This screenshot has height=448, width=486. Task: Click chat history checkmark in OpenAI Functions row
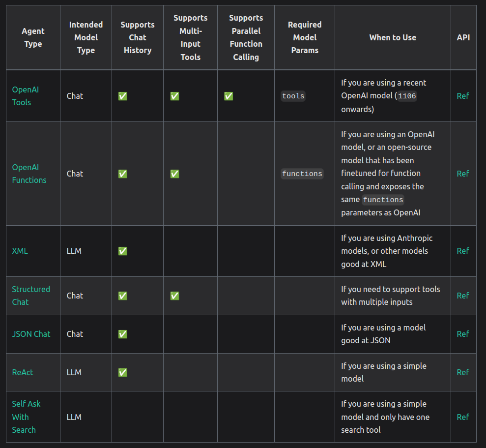pyautogui.click(x=123, y=174)
